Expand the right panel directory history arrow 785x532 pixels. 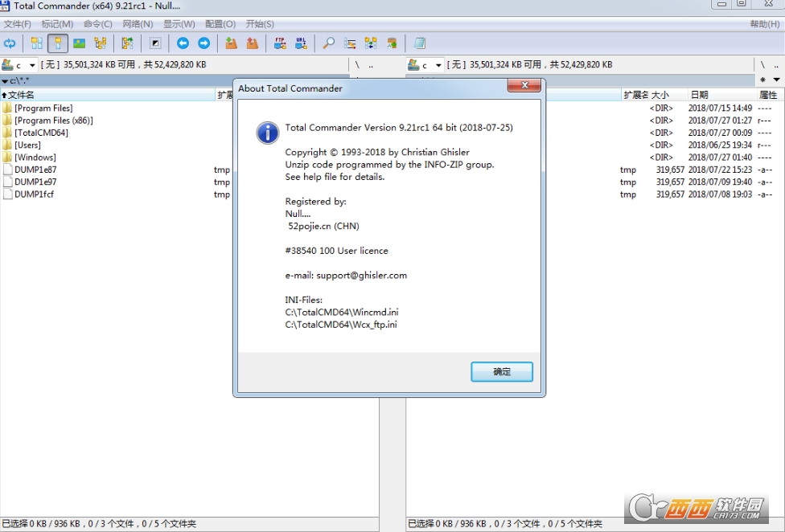tap(776, 80)
